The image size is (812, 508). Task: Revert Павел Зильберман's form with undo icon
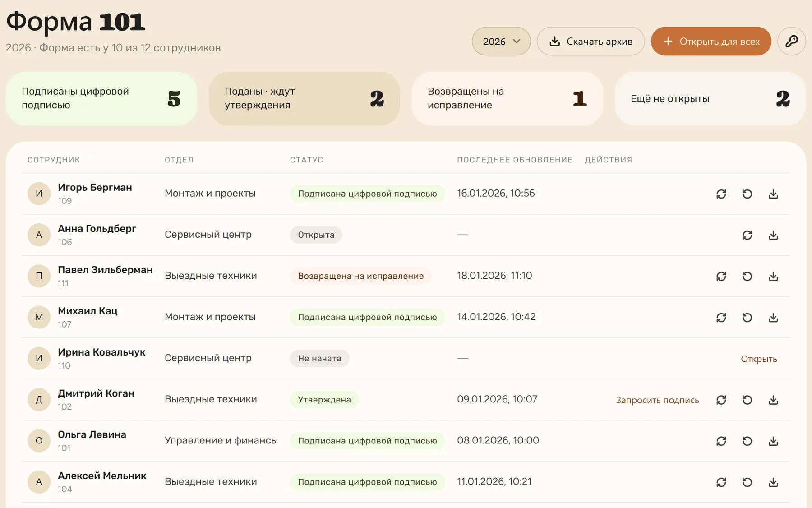click(x=747, y=276)
